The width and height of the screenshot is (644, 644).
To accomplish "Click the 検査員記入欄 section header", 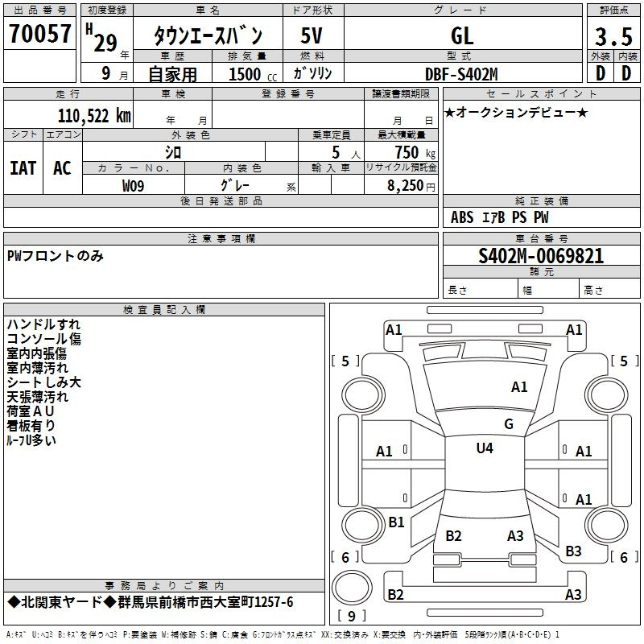I will [x=164, y=310].
